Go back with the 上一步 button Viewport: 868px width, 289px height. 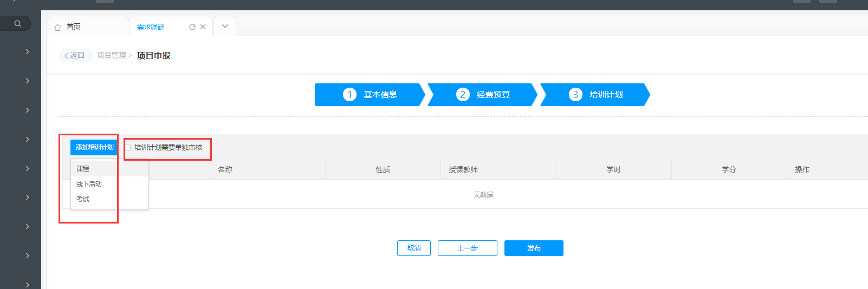click(x=468, y=248)
